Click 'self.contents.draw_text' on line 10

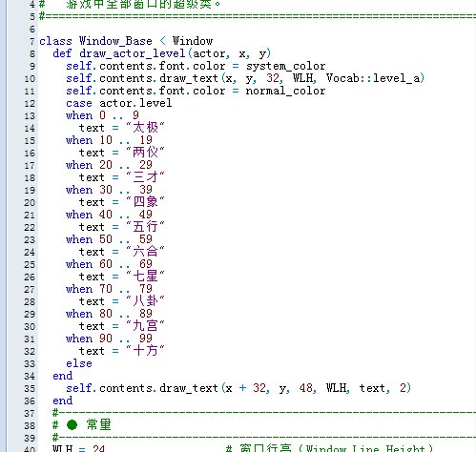point(142,78)
